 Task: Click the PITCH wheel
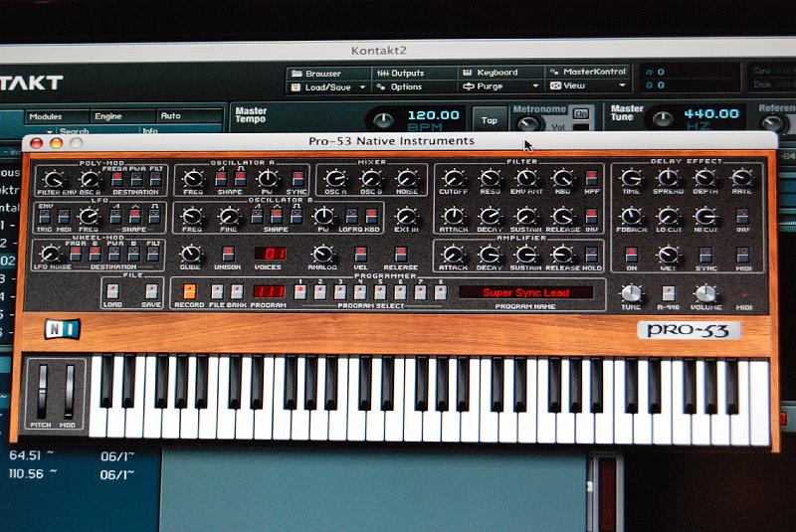point(43,392)
